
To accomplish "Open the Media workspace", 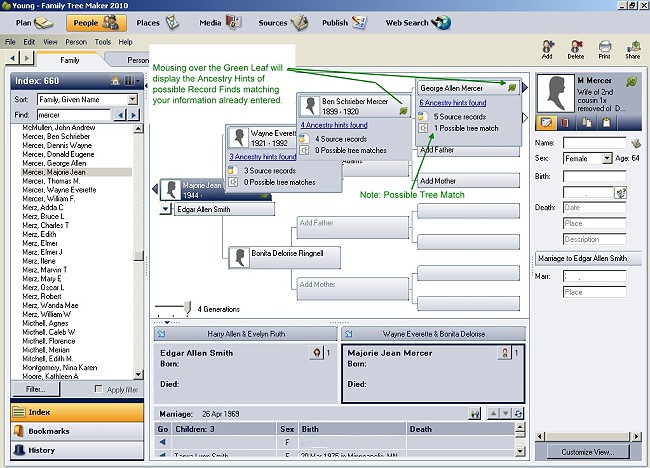I will click(x=220, y=23).
